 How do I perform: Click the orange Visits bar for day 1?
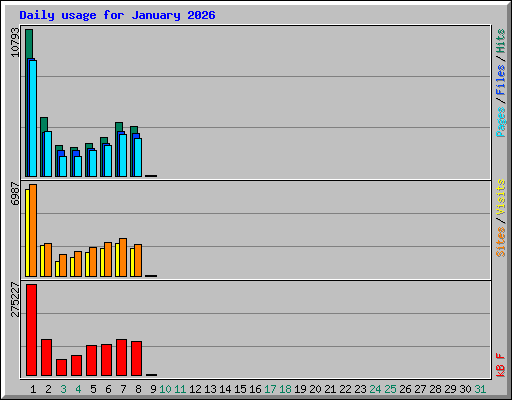[x=33, y=230]
